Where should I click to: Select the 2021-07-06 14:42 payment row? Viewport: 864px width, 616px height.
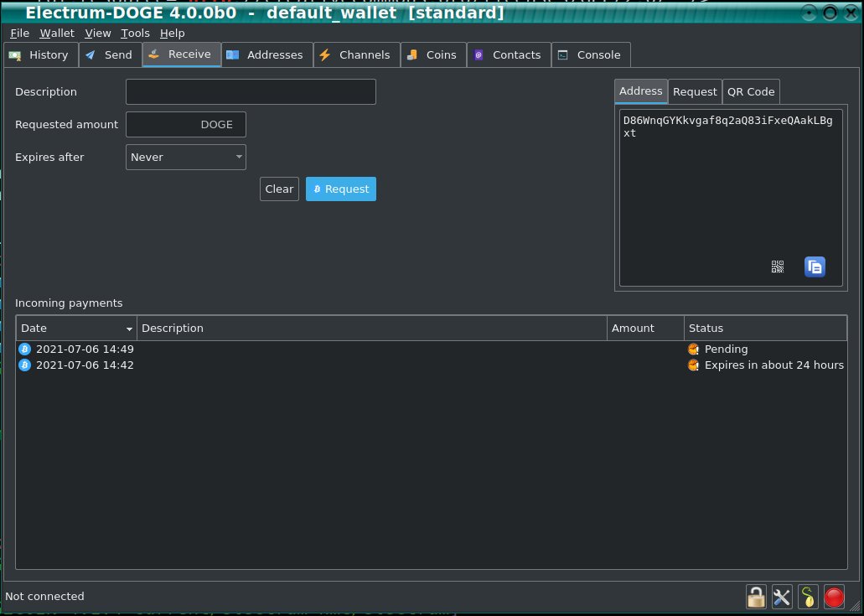[432, 365]
